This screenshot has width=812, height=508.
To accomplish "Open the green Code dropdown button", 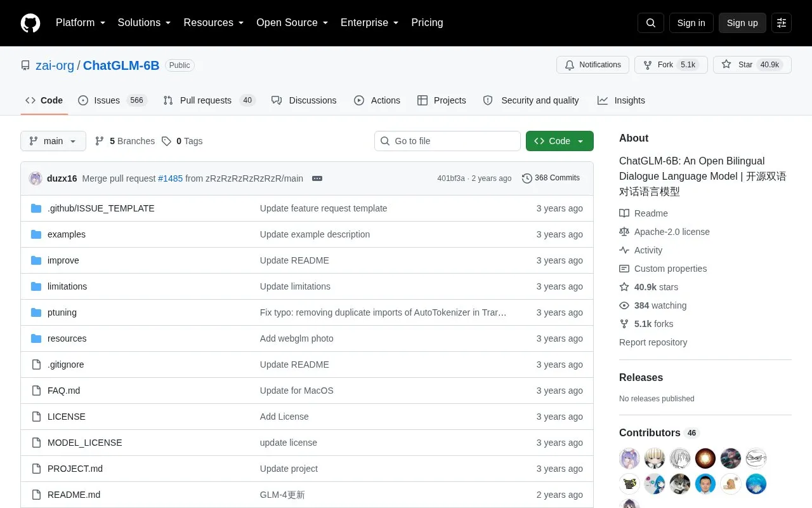I will (560, 141).
